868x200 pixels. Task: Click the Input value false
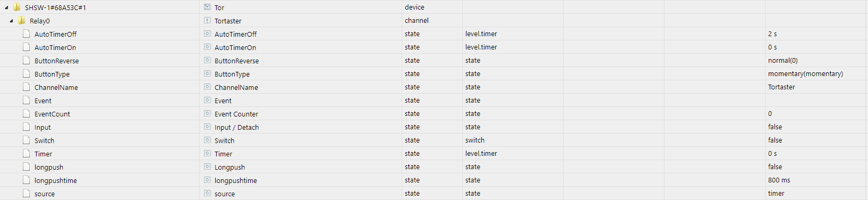click(x=775, y=127)
